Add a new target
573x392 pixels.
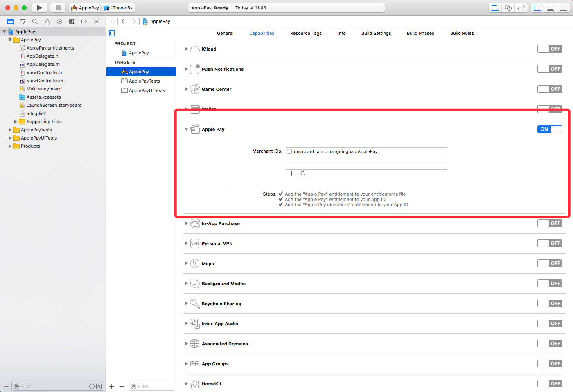click(112, 386)
